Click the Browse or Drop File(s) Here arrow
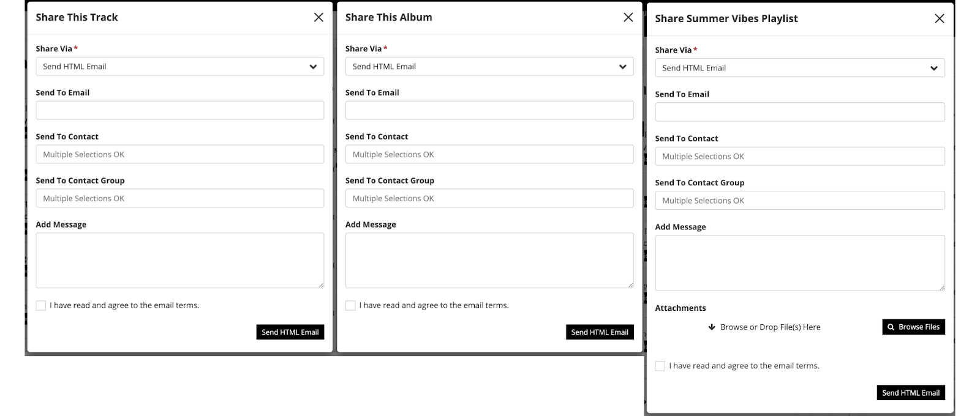The height and width of the screenshot is (416, 980). point(712,327)
